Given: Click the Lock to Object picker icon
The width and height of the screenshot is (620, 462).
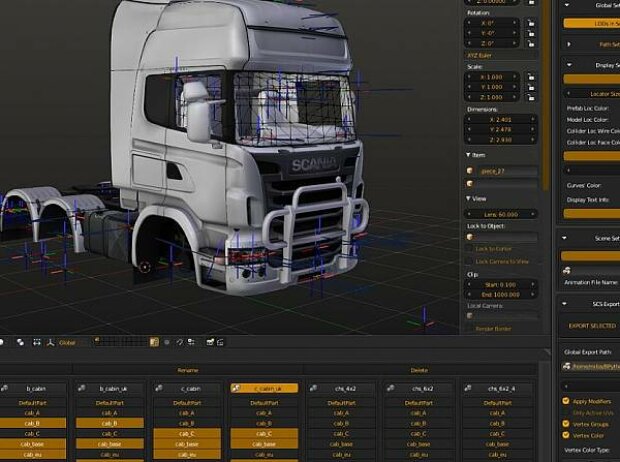Looking at the screenshot, I should pos(470,237).
